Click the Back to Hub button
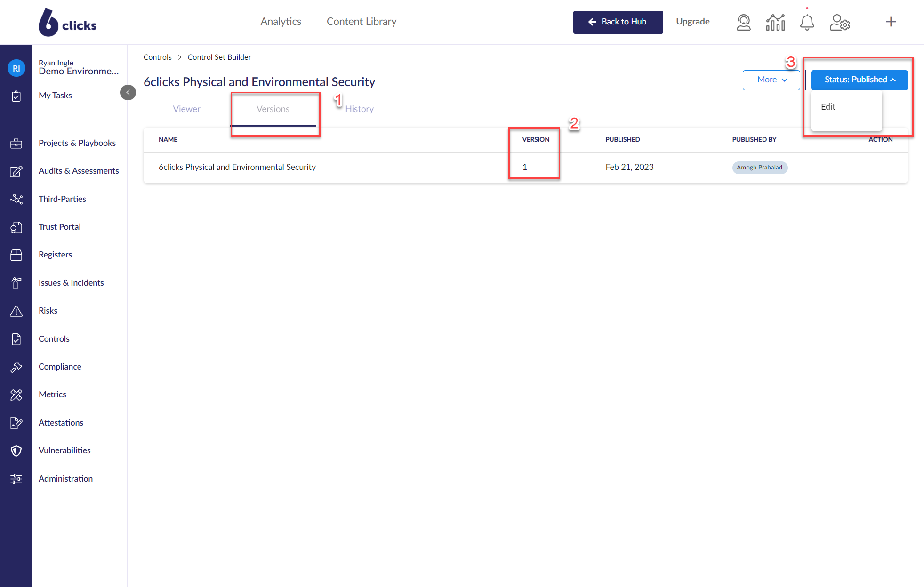 click(618, 22)
